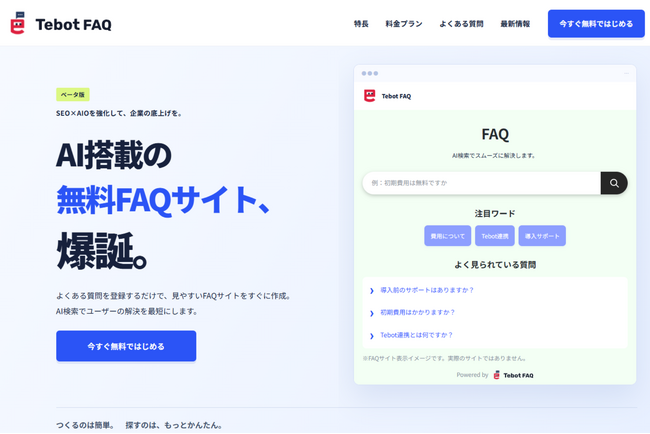
Task: Go to 料金プラン menu item
Action: [404, 24]
